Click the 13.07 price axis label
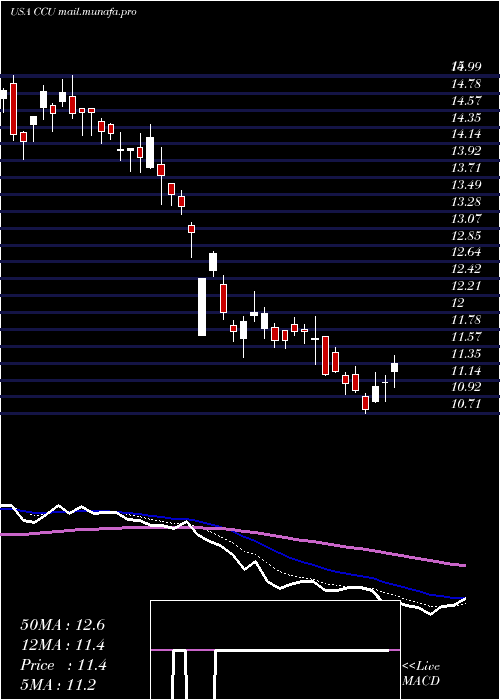The height and width of the screenshot is (700, 500). coord(466,219)
